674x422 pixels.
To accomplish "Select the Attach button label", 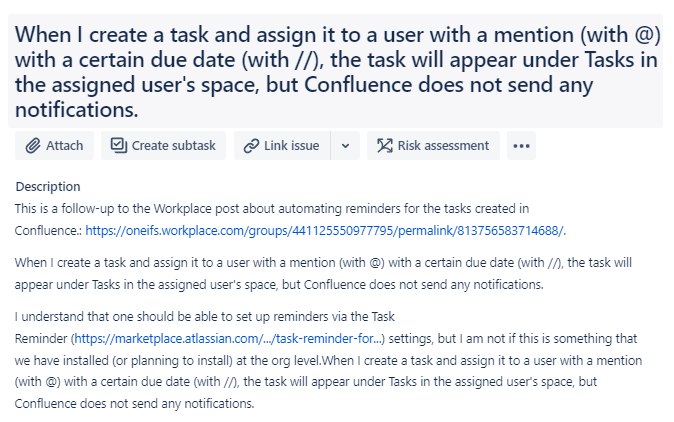I will coord(64,146).
